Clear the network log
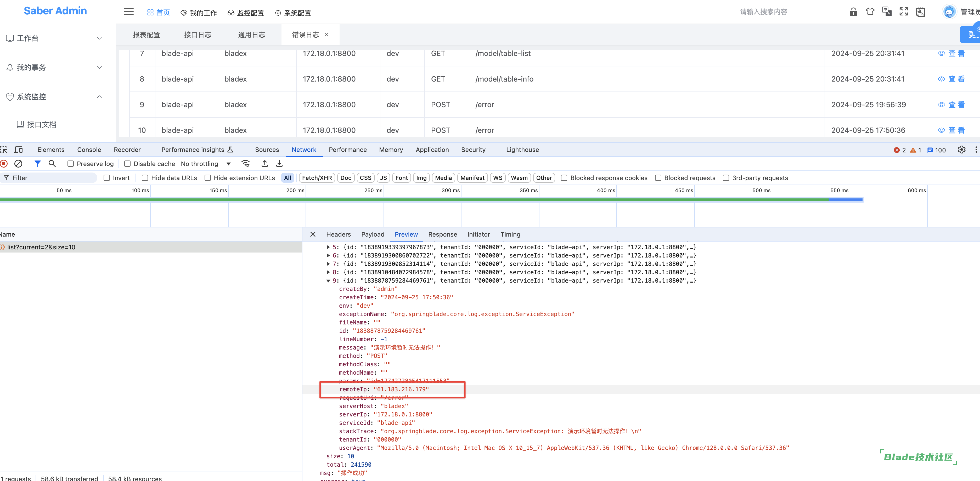The height and width of the screenshot is (481, 980). [x=18, y=164]
